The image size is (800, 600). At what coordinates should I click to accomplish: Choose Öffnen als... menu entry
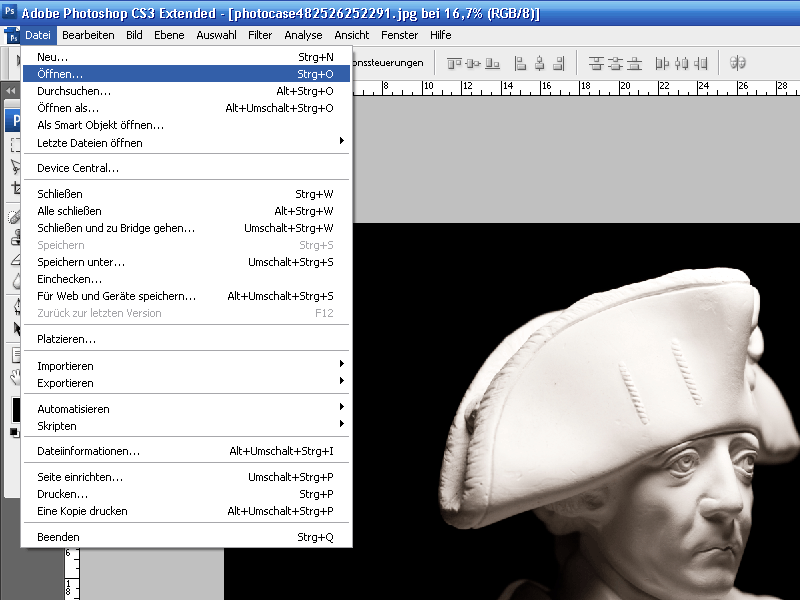coord(186,108)
